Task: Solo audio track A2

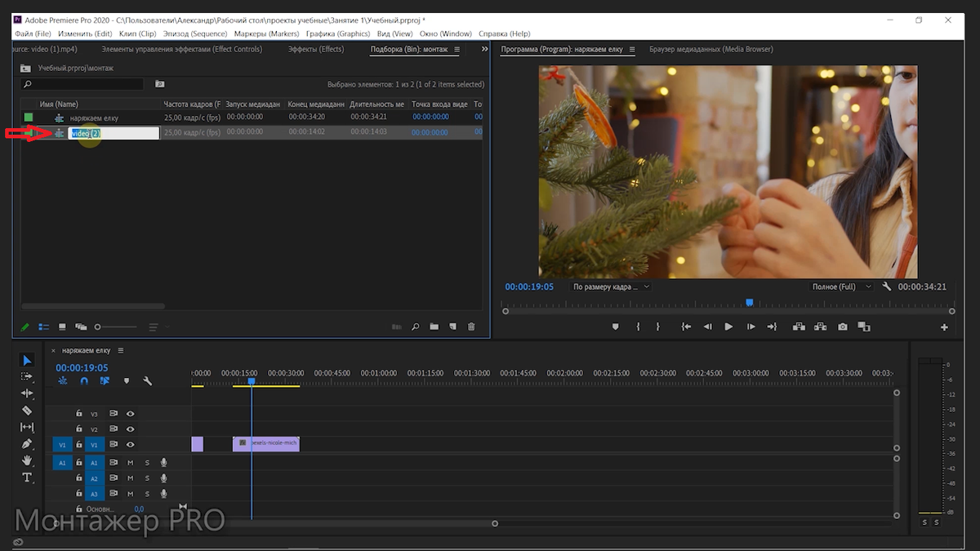Action: click(x=147, y=478)
